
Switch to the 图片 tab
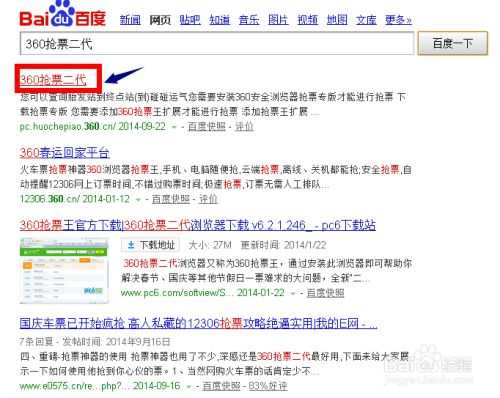278,20
